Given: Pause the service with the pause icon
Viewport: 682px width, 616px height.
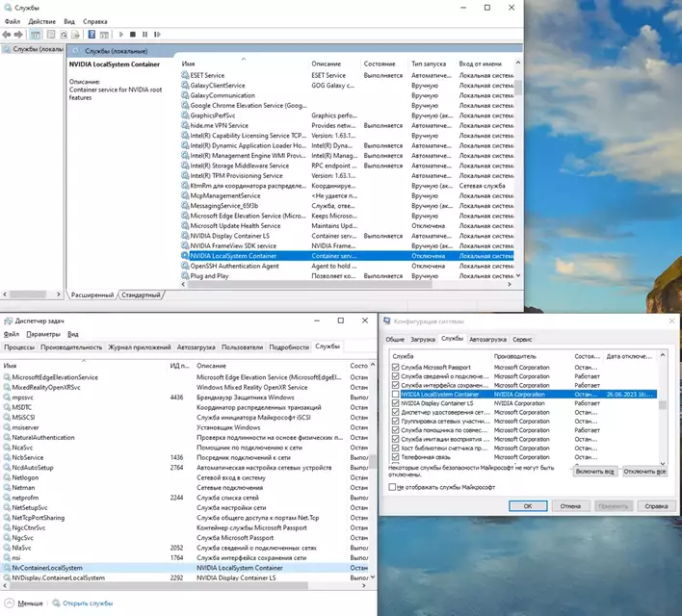Looking at the screenshot, I should pyautogui.click(x=144, y=35).
